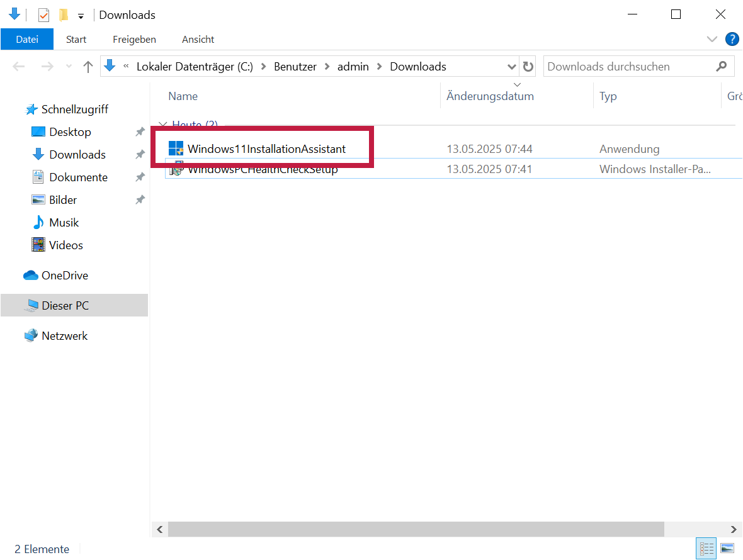Select Schnellzugriff in the navigation pane
The image size is (743, 560).
click(75, 109)
